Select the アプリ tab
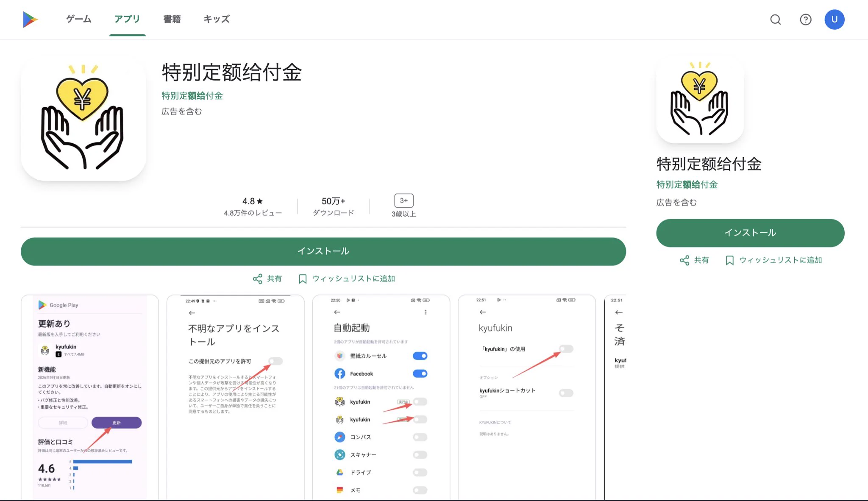 point(127,19)
